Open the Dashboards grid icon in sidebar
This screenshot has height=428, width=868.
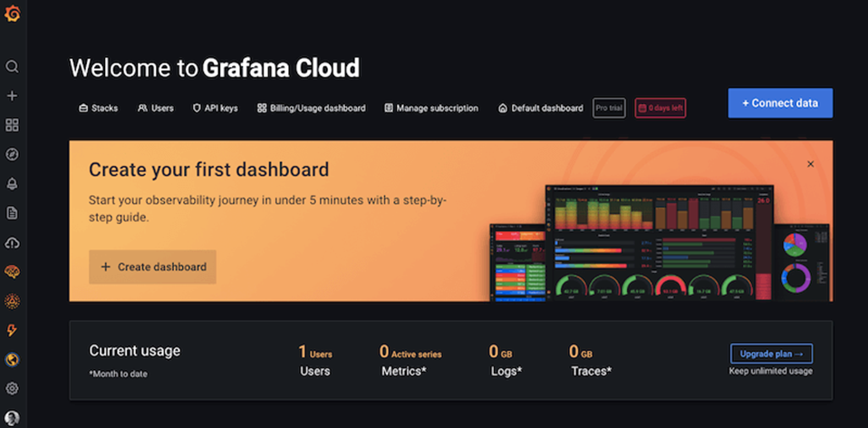[x=13, y=125]
